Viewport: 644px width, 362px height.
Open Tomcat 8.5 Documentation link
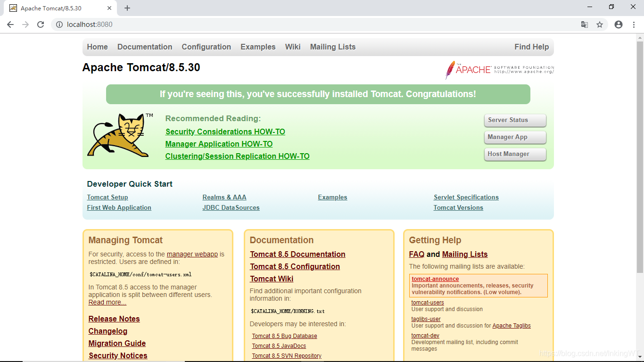297,255
